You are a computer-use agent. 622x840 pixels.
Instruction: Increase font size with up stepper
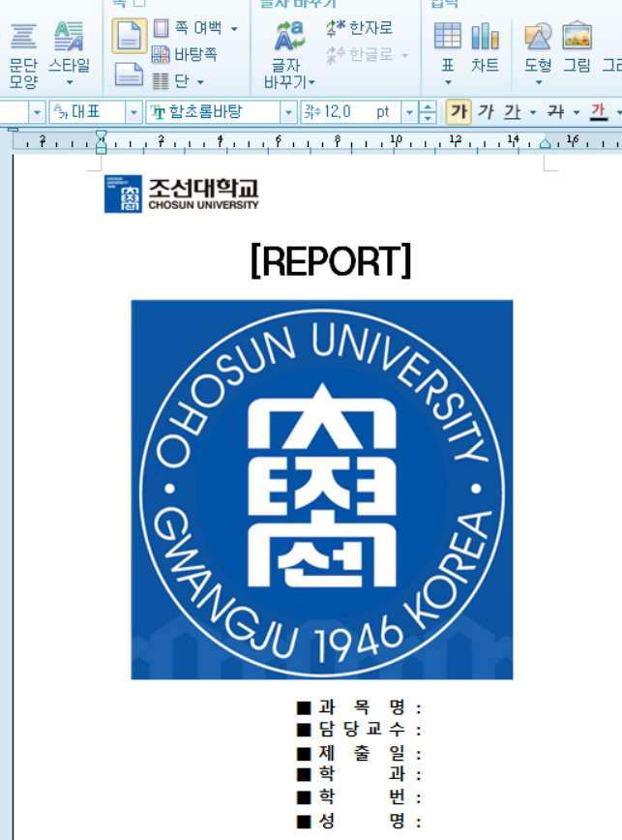[x=428, y=106]
